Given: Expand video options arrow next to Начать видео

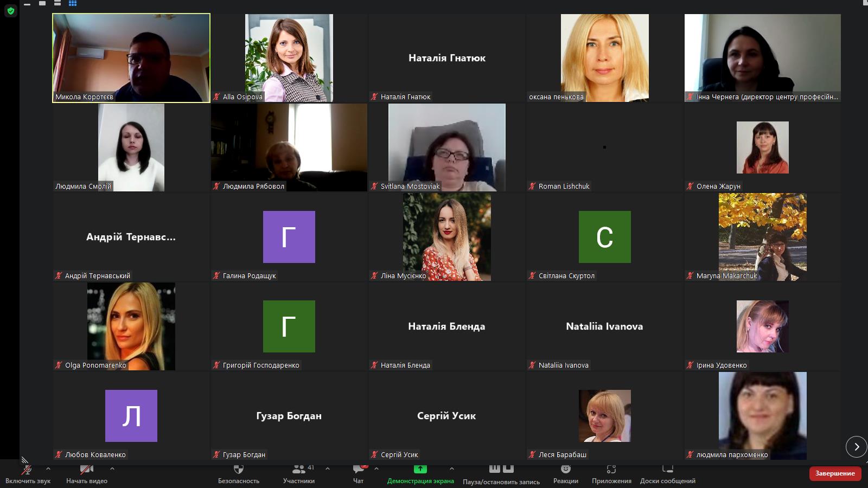Looking at the screenshot, I should [112, 468].
